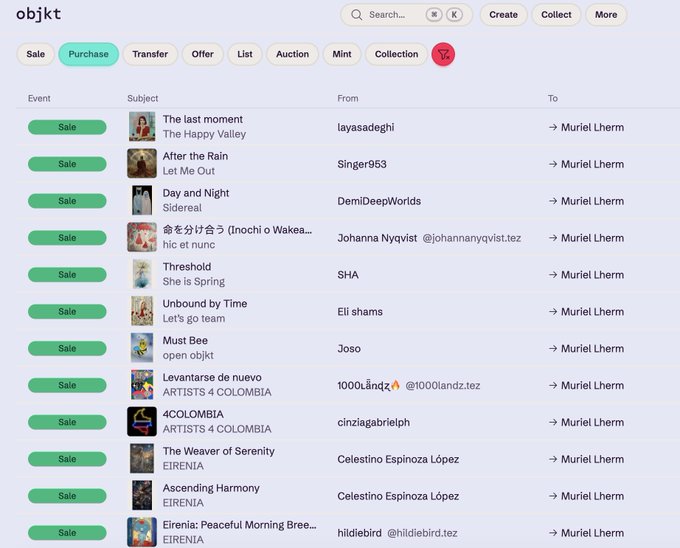Open She is Spring collection link
This screenshot has width=680, height=548.
click(x=193, y=281)
